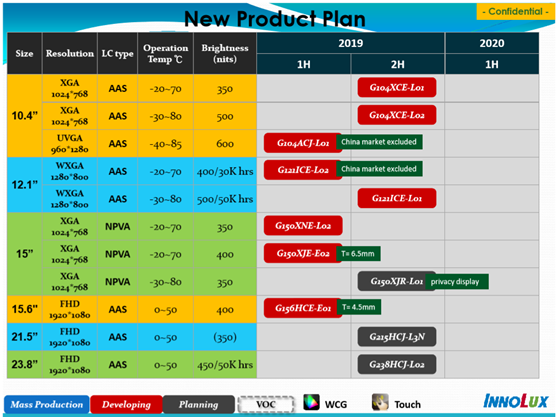Click the Confidential badge
The width and height of the screenshot is (558, 419).
tap(515, 12)
